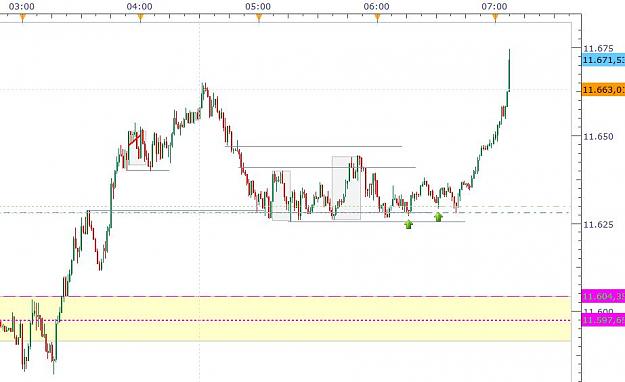Click the orange 11.663,0 price tag
Viewport: 625px width, 382px height.
(603, 90)
